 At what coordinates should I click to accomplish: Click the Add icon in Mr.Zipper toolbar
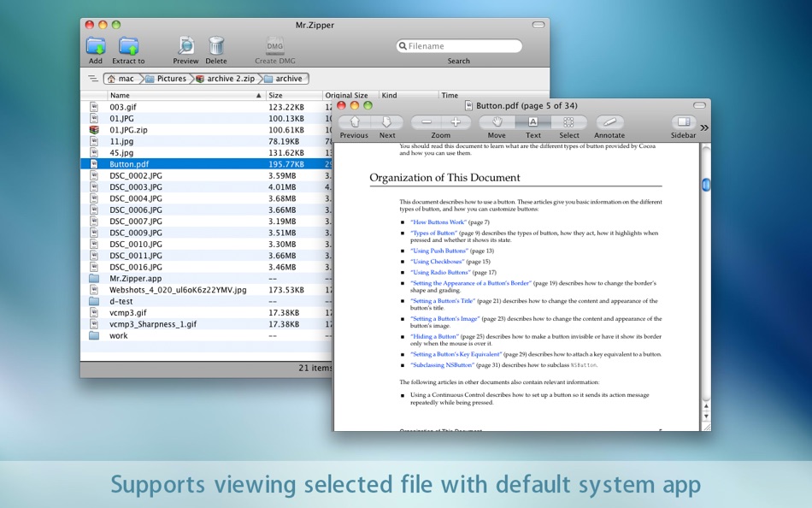(x=96, y=46)
